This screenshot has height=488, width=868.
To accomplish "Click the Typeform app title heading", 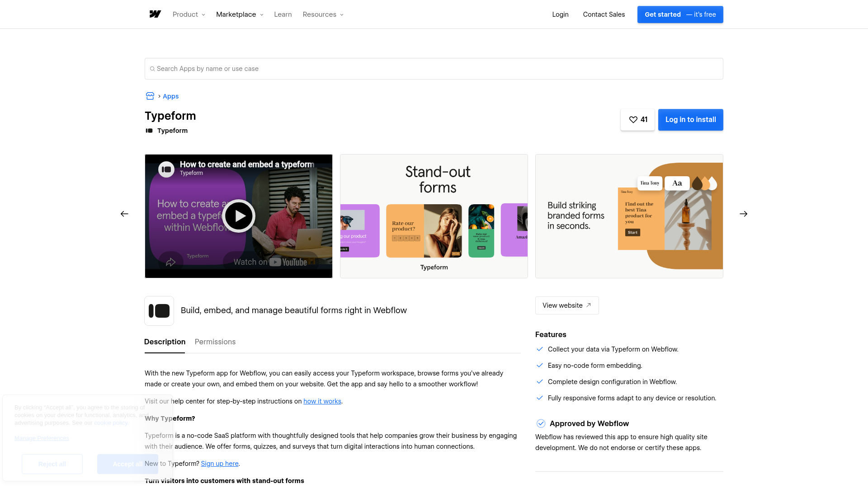I will pos(170,116).
